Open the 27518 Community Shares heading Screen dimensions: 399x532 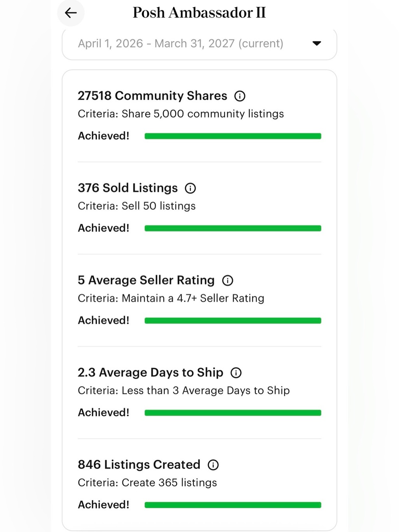(152, 96)
